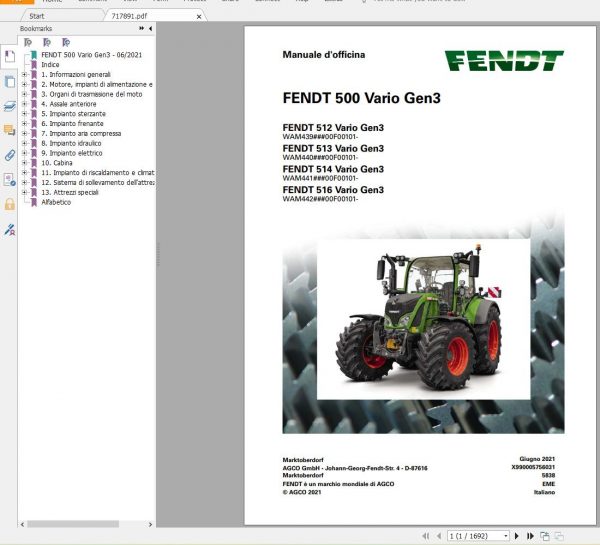Open the Digital Signatures panel icon
Screen dimensions: 600x545
[10, 179]
